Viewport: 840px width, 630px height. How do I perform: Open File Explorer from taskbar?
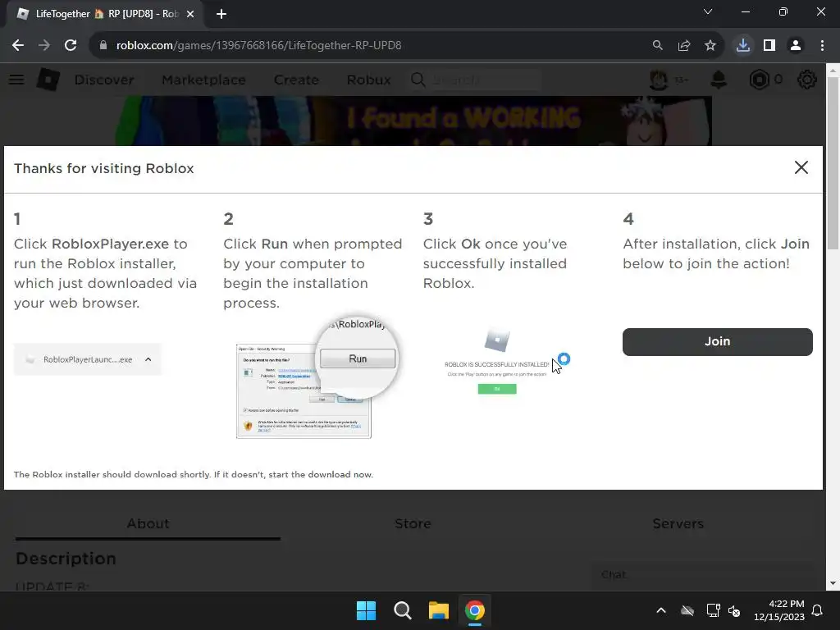438,610
